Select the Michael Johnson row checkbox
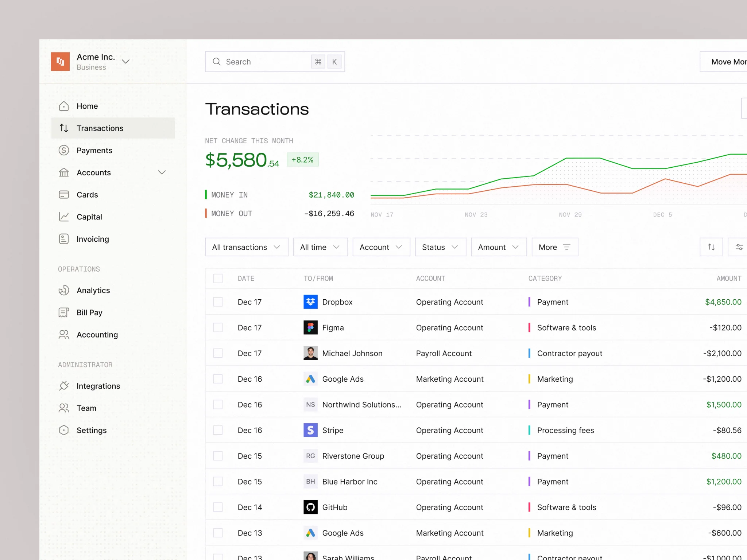747x560 pixels. (x=218, y=353)
